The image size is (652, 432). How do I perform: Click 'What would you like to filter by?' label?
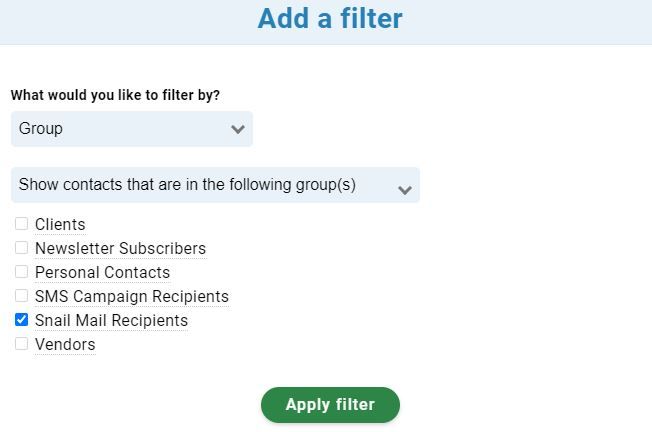click(115, 95)
